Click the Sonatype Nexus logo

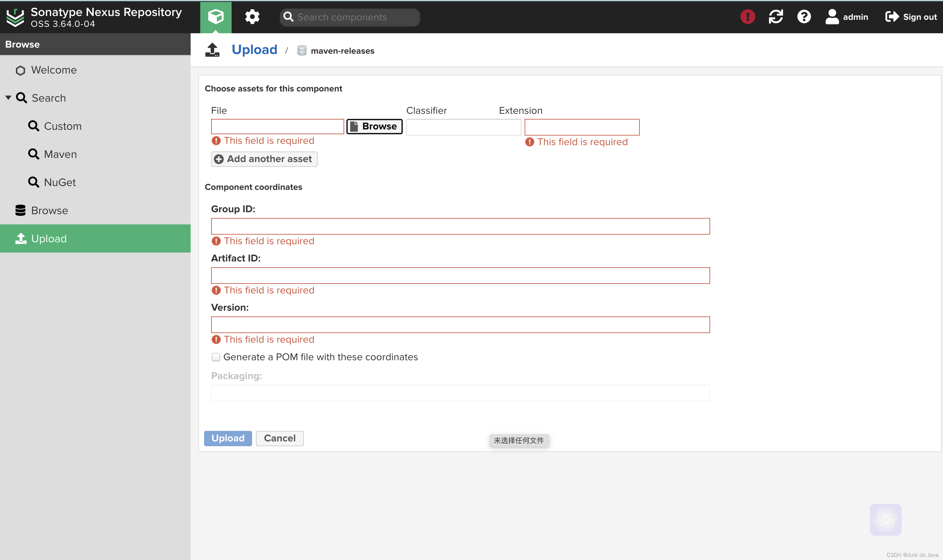[x=15, y=17]
